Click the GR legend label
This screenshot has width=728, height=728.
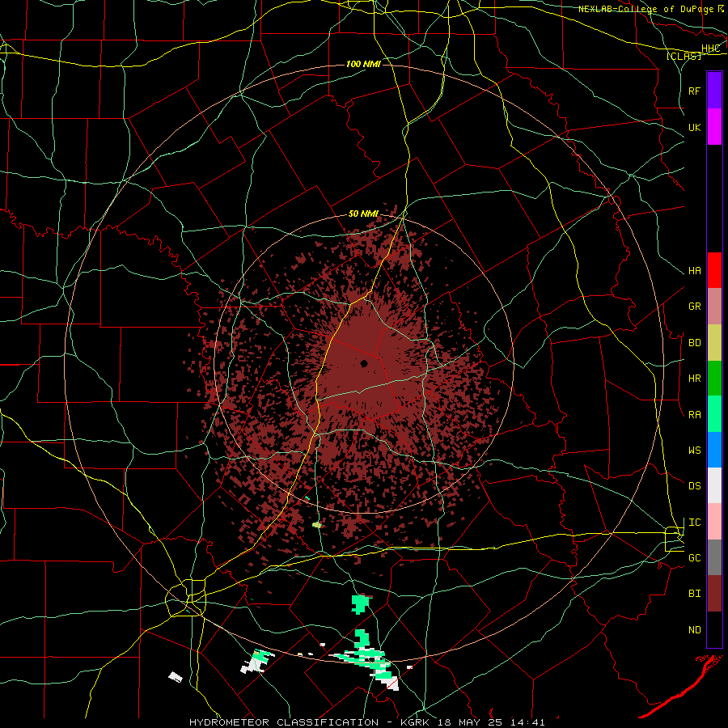[695, 307]
